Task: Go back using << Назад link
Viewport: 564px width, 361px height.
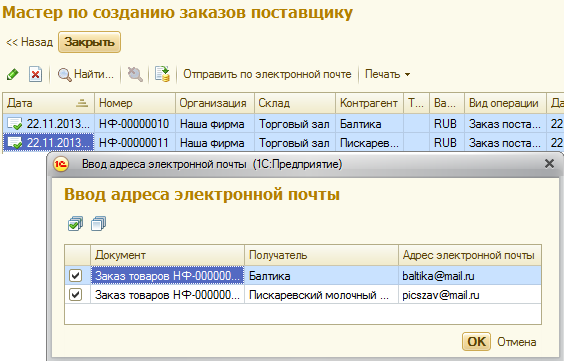Action: [29, 42]
